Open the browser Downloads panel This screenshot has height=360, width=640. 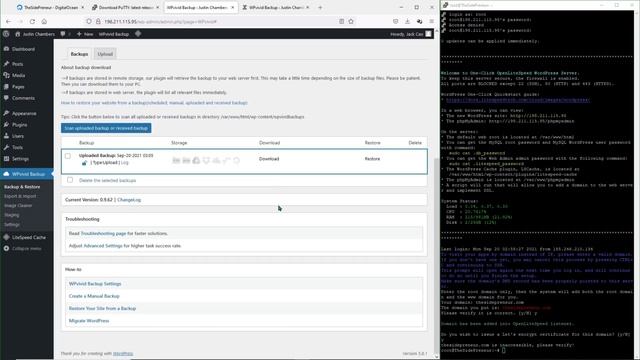pos(407,22)
